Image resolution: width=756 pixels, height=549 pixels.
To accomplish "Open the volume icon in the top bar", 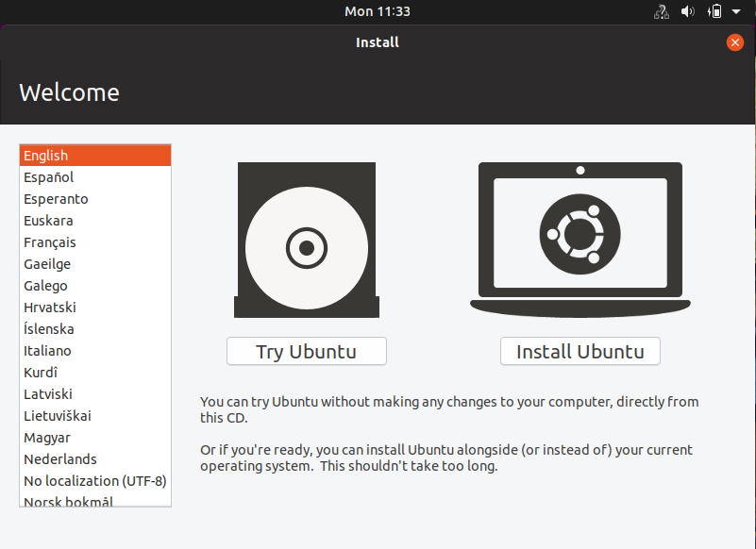I will click(x=687, y=11).
